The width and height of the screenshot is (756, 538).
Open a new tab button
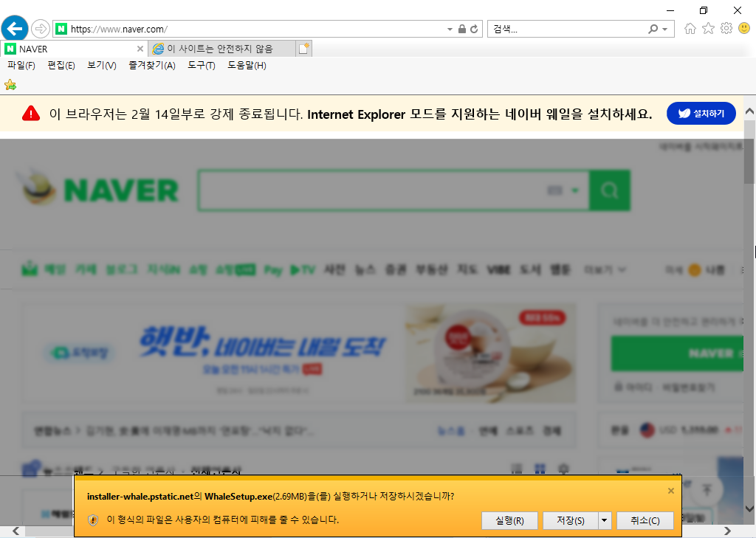[303, 49]
